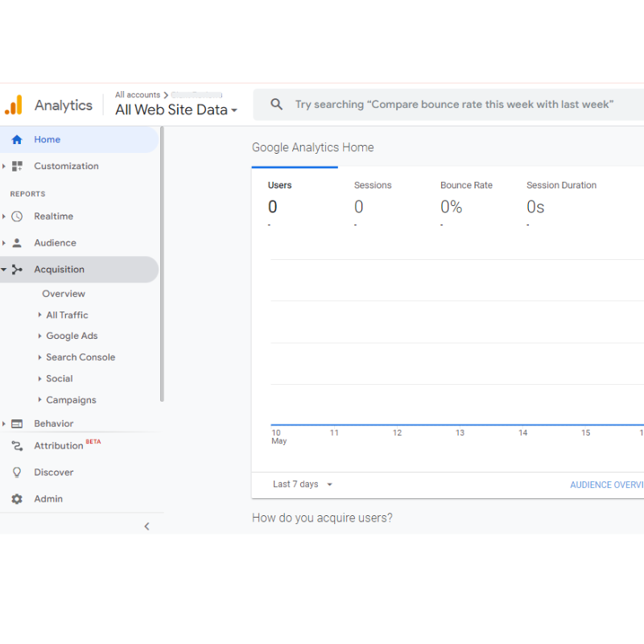This screenshot has height=644, width=644.
Task: Collapse the Acquisition section arrow
Action: (4, 270)
